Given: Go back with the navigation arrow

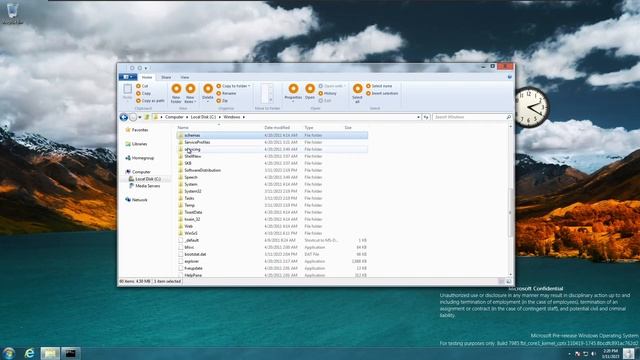Looking at the screenshot, I should point(124,117).
